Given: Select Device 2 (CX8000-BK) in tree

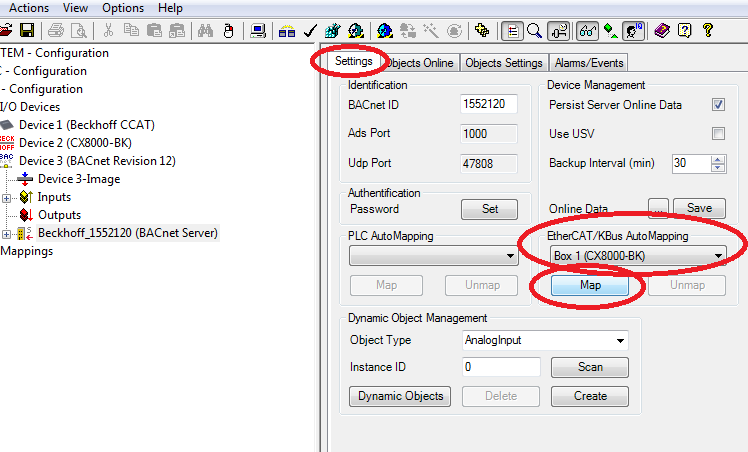Looking at the screenshot, I should 75,143.
